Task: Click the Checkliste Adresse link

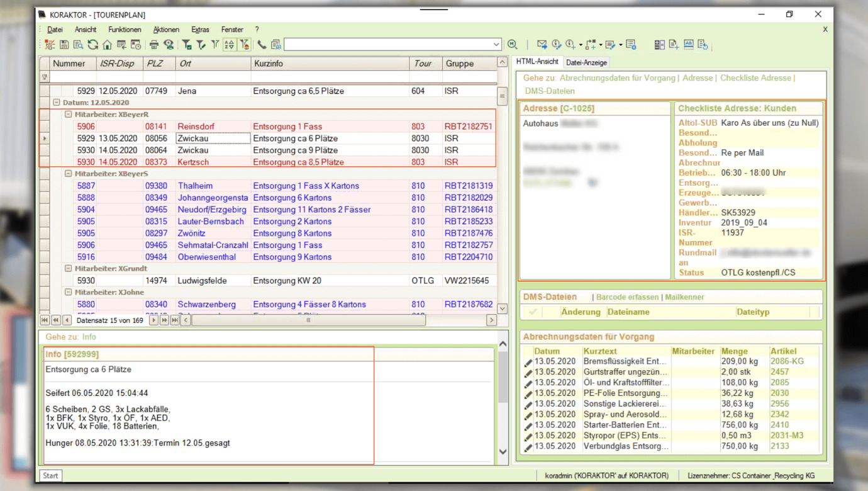Action: coord(755,78)
